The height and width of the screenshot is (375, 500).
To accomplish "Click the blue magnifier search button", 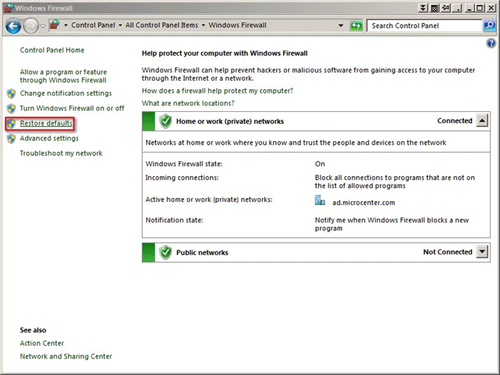I will 489,26.
